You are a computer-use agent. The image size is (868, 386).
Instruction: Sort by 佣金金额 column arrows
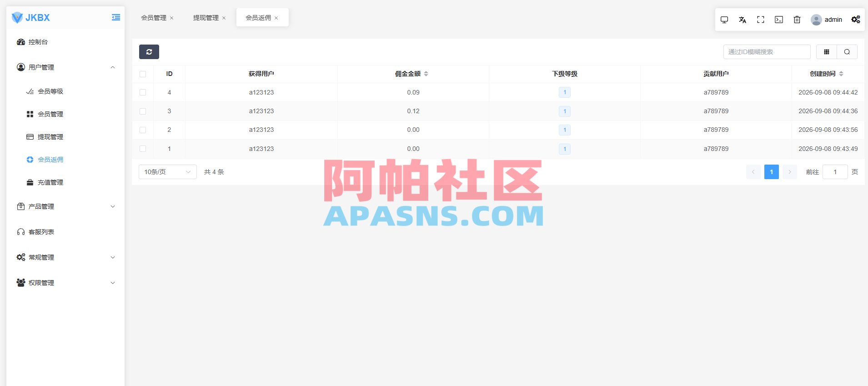point(426,74)
